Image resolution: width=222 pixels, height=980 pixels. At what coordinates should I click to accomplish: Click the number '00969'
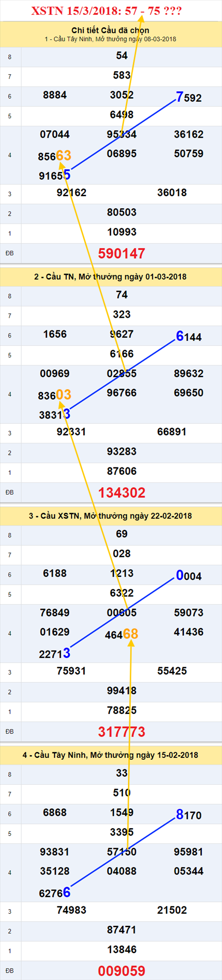click(55, 373)
